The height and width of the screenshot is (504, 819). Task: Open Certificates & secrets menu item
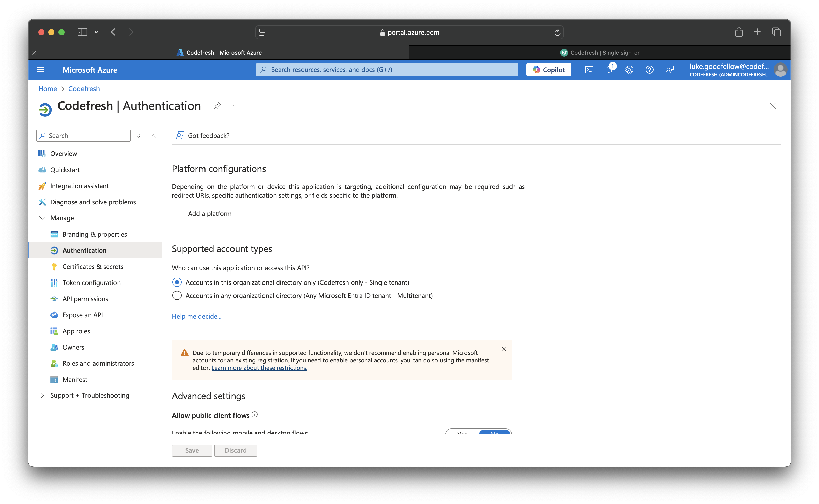93,267
